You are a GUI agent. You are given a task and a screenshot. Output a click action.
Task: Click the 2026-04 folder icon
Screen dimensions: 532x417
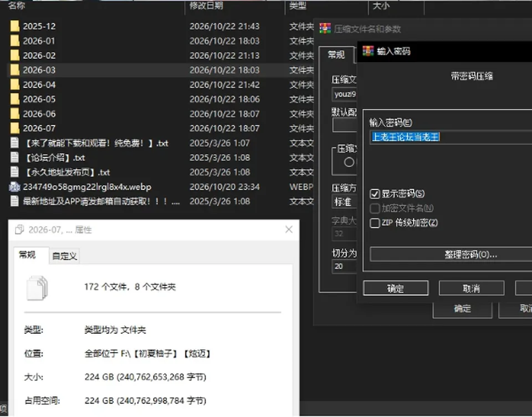click(14, 84)
